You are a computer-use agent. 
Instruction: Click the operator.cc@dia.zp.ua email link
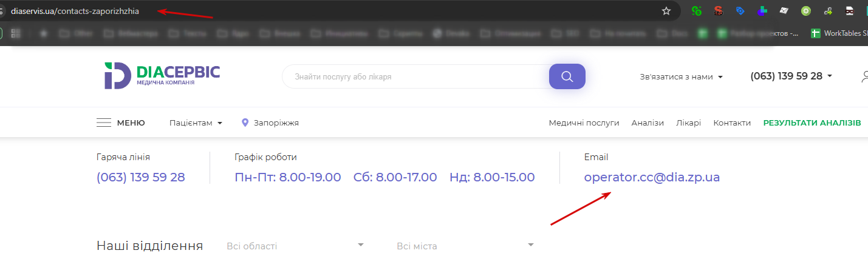point(652,178)
